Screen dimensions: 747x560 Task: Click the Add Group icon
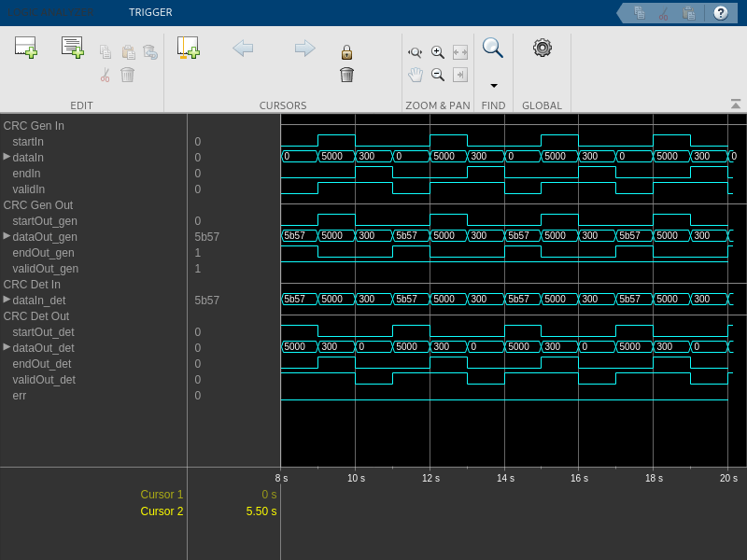pos(73,48)
